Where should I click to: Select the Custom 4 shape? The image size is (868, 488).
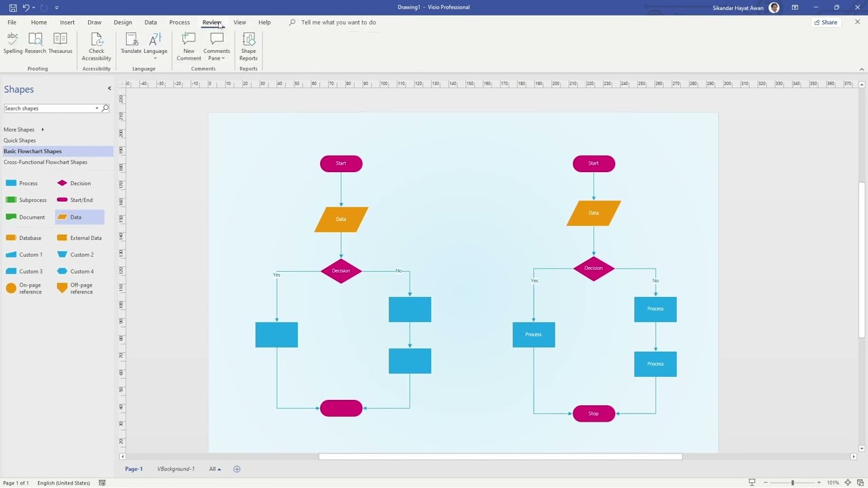coord(75,271)
